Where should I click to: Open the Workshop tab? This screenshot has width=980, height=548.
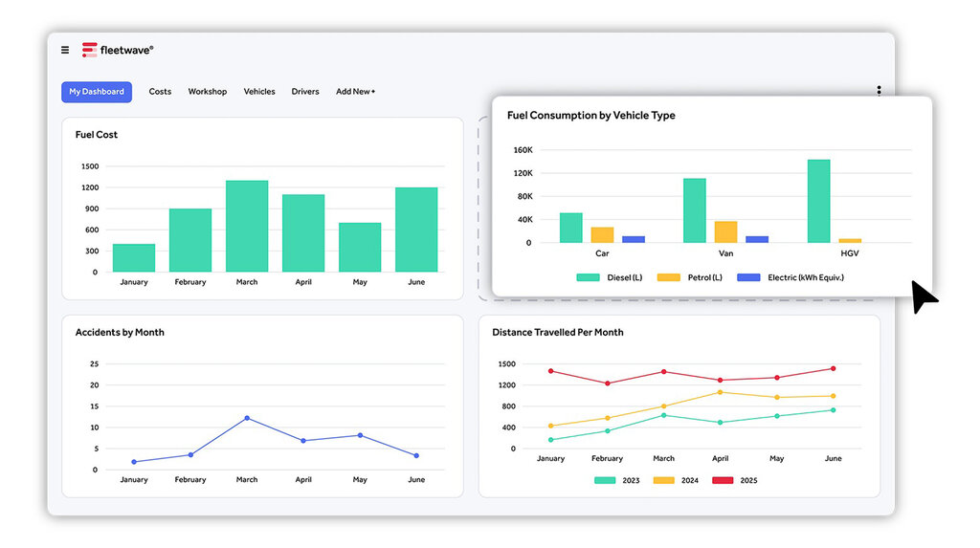(x=207, y=92)
